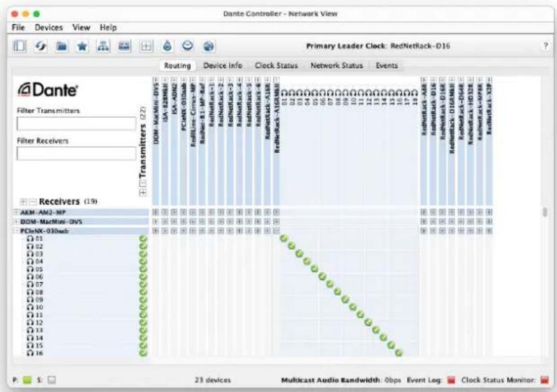Expand all receivers with the plus button
This screenshot has width=557, height=392.
[x=24, y=201]
